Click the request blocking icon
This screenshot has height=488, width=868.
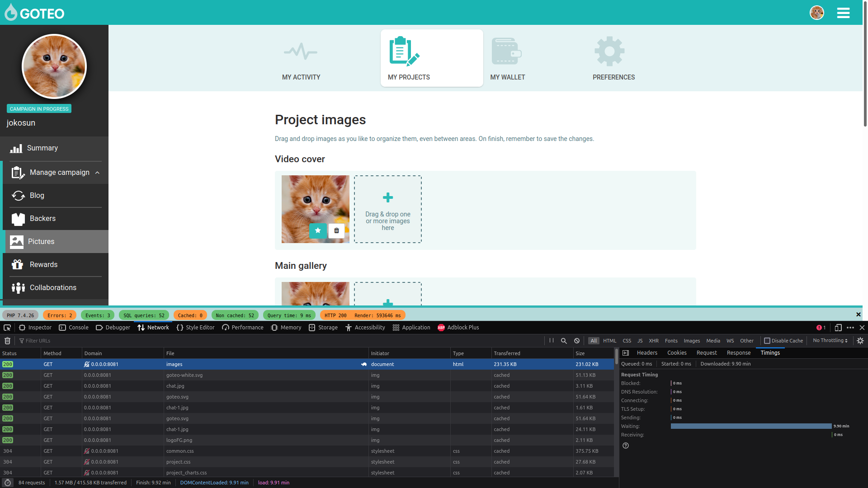577,341
